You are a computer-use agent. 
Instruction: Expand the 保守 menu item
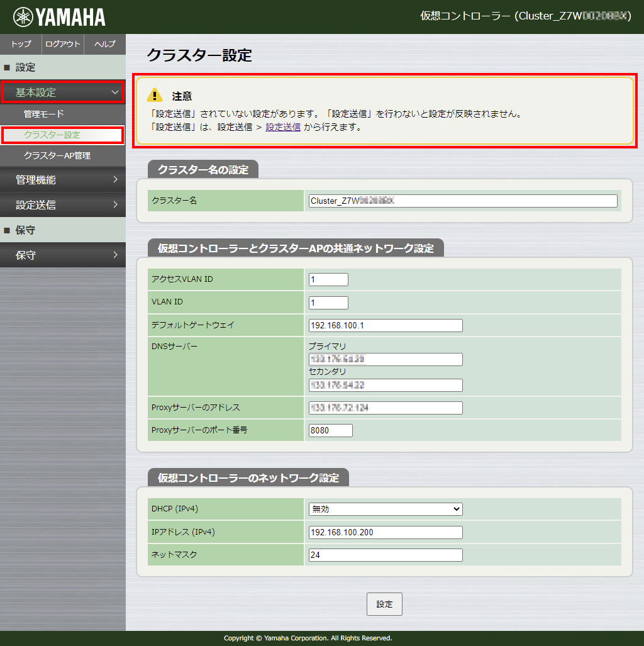click(63, 255)
